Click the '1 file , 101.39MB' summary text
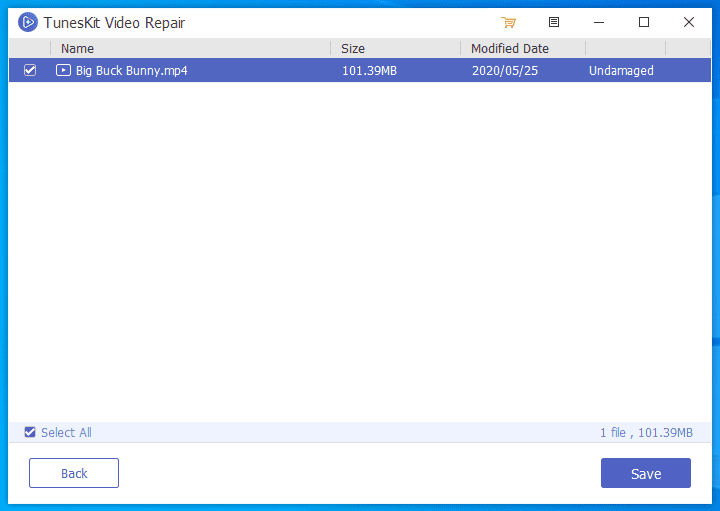The width and height of the screenshot is (720, 511). point(646,432)
